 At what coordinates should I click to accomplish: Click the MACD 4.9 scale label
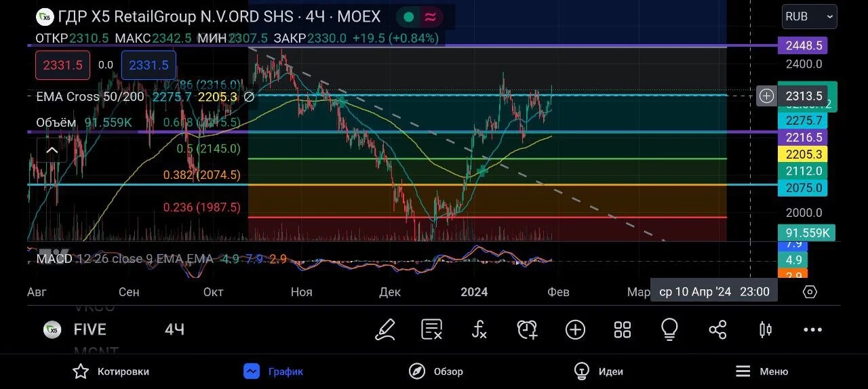coord(794,260)
